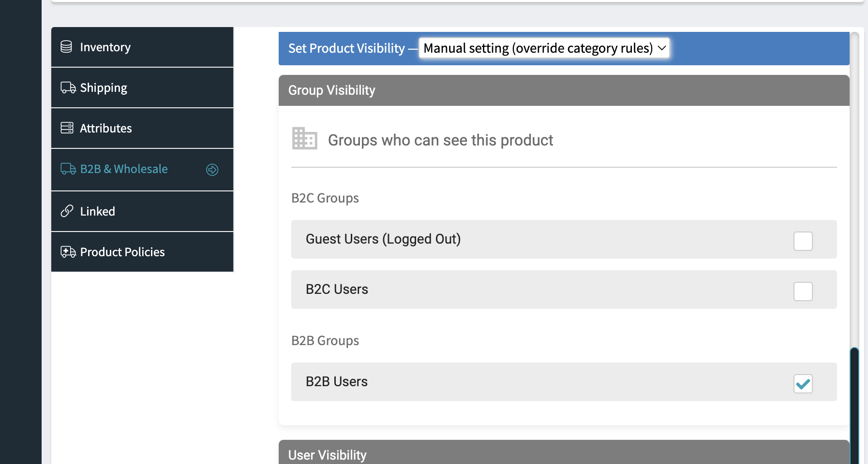Click 'Groups who can see this product' heading
868x464 pixels.
tap(440, 140)
